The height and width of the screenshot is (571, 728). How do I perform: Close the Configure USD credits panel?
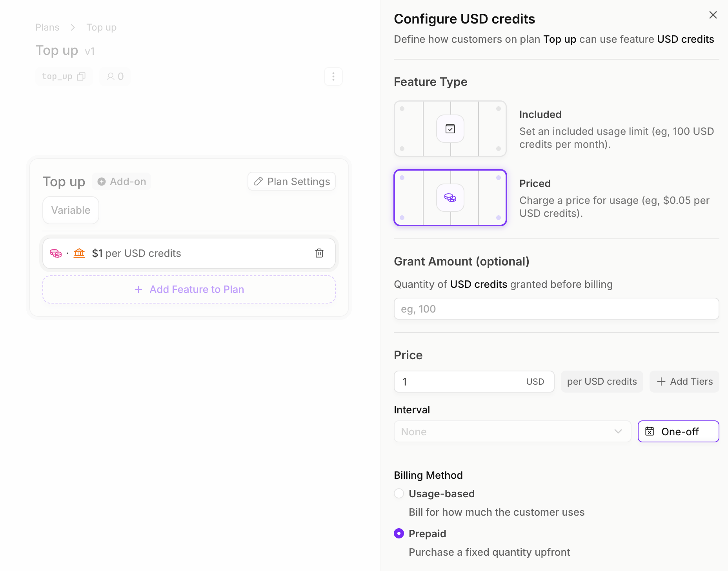[713, 15]
